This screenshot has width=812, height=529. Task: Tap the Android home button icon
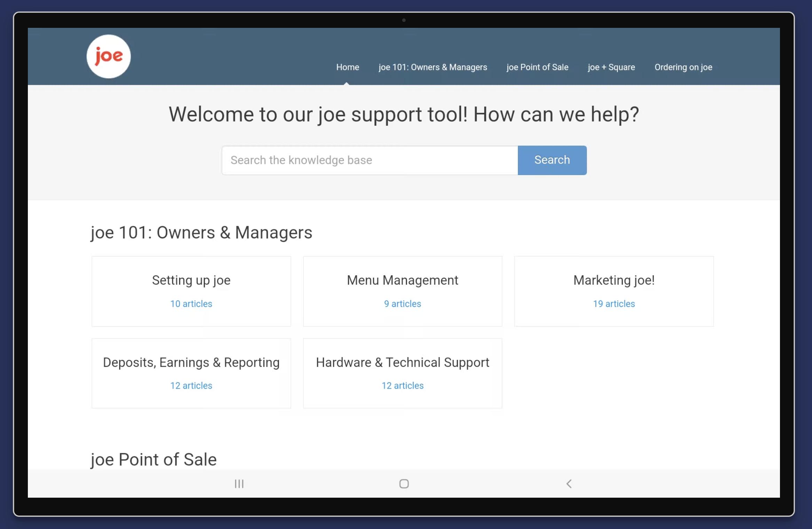click(x=404, y=484)
